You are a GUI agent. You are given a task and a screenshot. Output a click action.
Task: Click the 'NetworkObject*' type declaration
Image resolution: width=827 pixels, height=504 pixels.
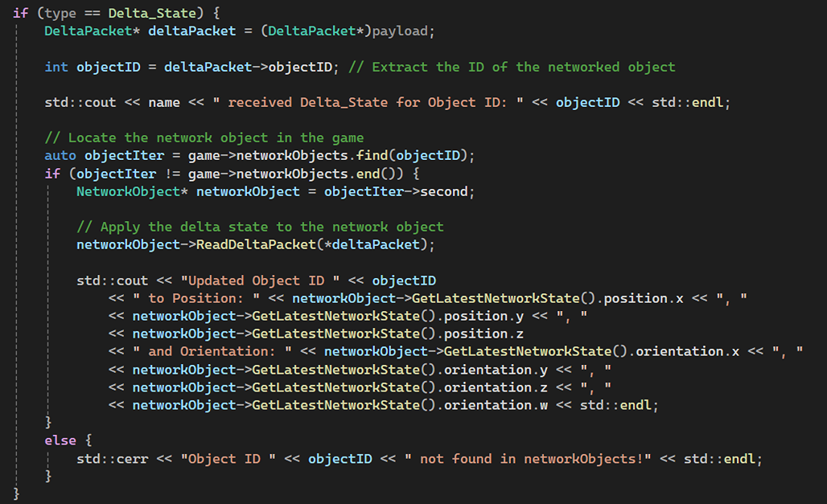(x=132, y=191)
